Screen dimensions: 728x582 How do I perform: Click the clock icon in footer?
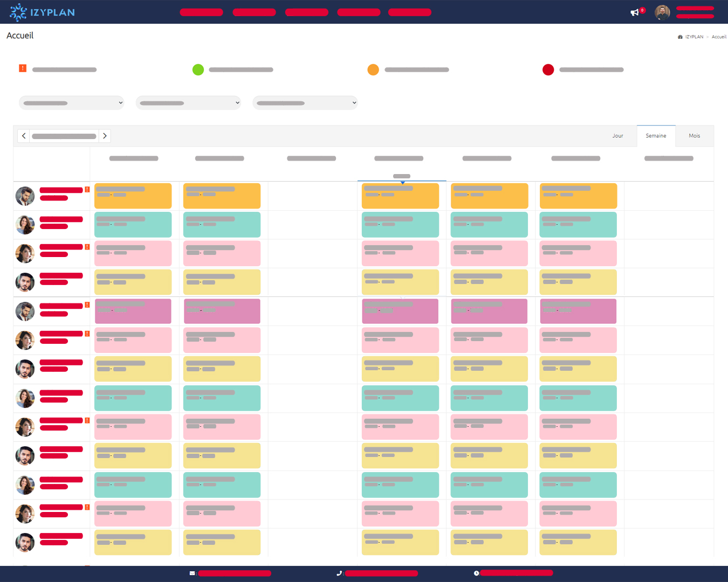477,573
